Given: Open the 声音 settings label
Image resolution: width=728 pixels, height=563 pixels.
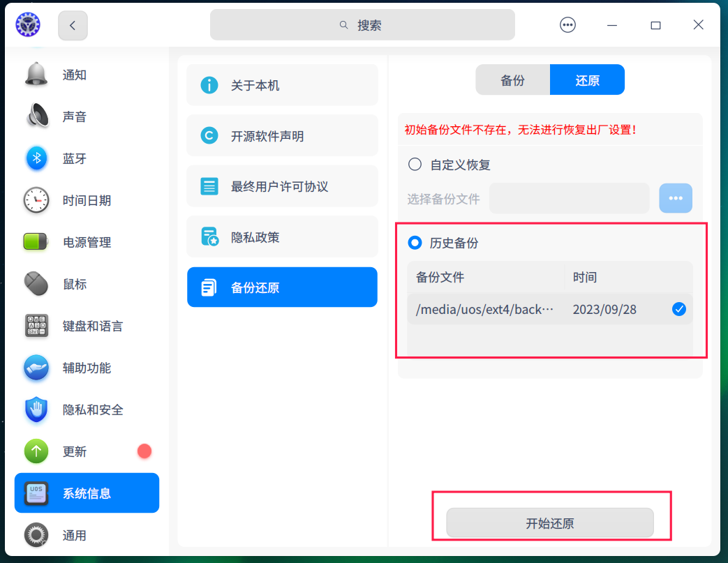Looking at the screenshot, I should 75,117.
